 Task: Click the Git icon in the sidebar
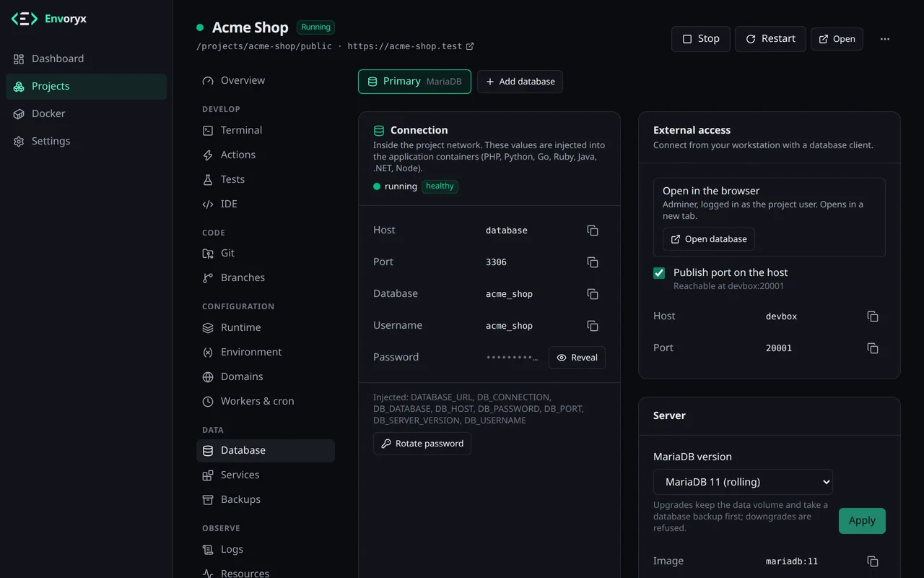(208, 254)
